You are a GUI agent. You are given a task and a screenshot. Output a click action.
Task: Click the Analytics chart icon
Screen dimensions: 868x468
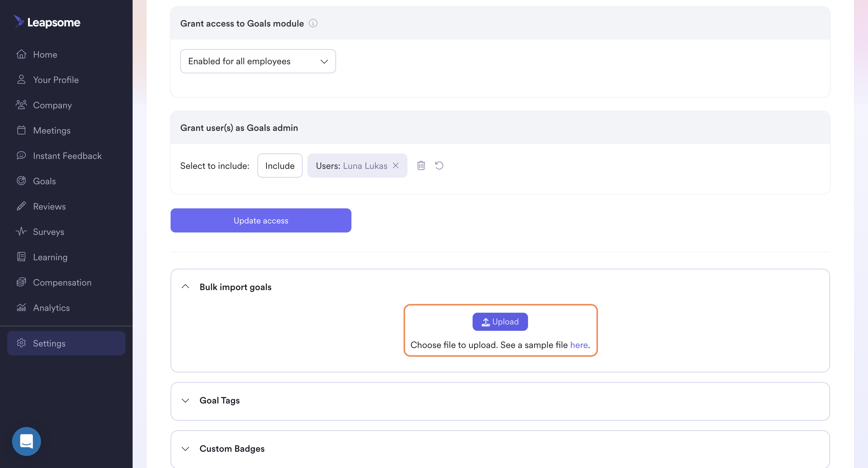pyautogui.click(x=21, y=307)
